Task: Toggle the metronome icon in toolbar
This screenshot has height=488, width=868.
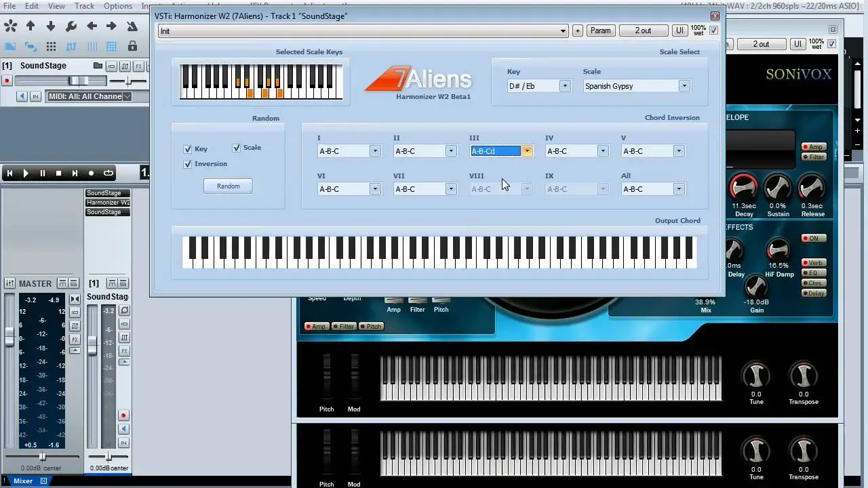Action: pos(132,26)
